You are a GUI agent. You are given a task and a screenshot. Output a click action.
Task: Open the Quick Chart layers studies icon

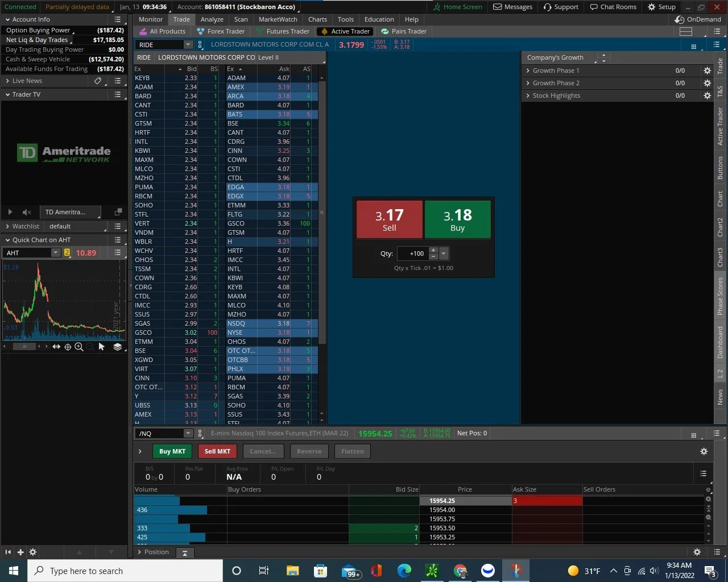[x=118, y=347]
